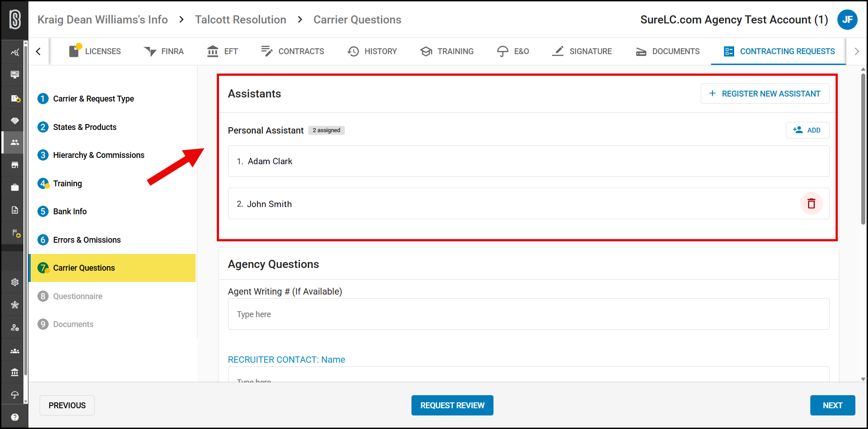Click ADD personal assistant button

coord(807,130)
